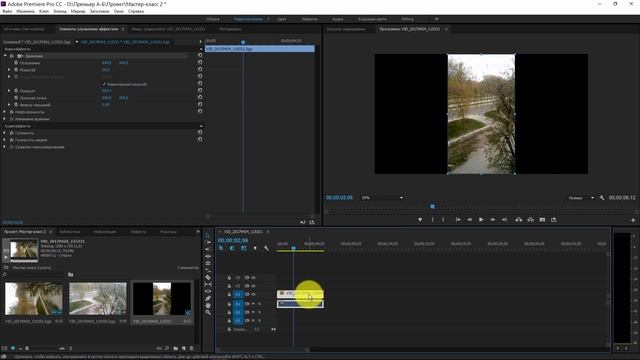Switch to the Metadata tab

pyautogui.click(x=230, y=29)
